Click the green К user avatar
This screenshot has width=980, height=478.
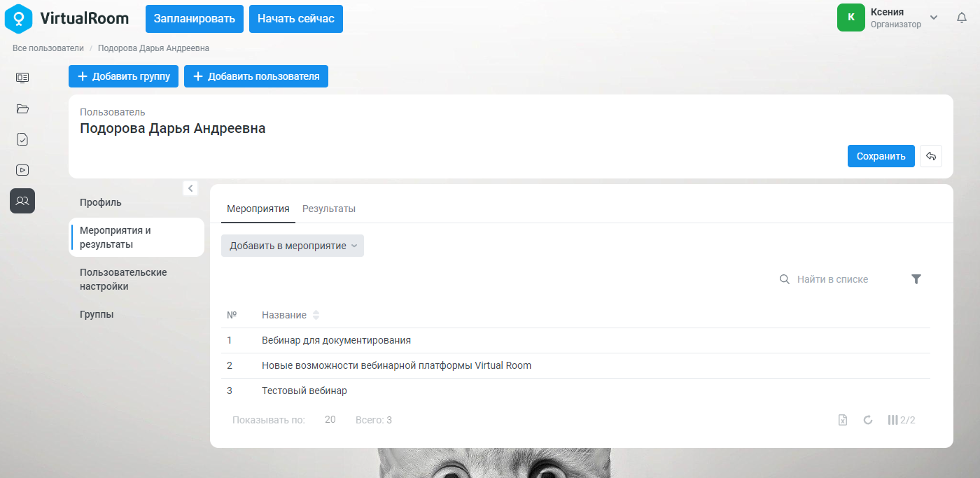tap(851, 17)
